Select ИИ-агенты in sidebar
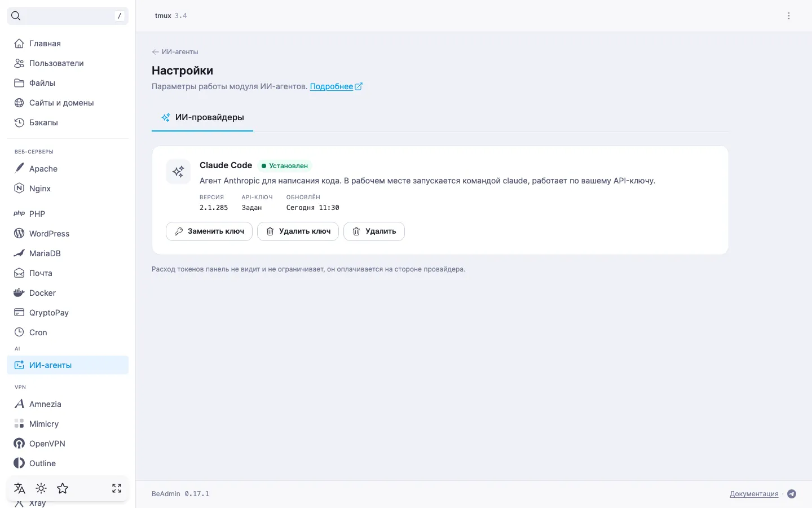The image size is (812, 508). 68,365
